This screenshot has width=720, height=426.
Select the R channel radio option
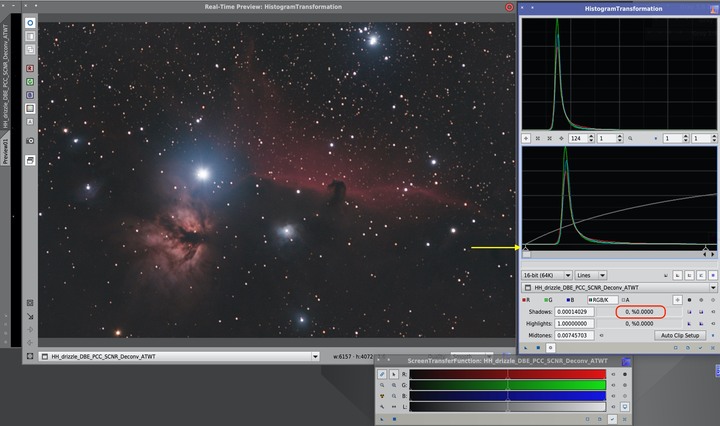point(527,299)
